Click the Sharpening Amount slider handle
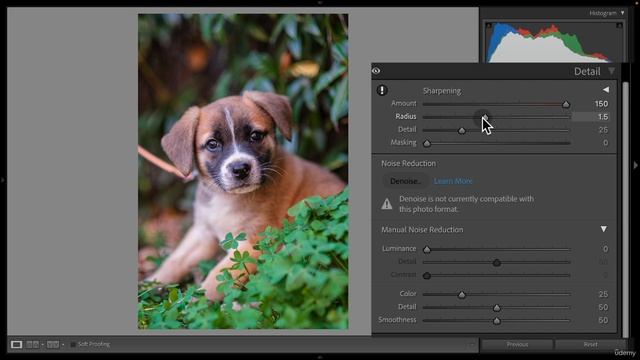 (x=566, y=104)
